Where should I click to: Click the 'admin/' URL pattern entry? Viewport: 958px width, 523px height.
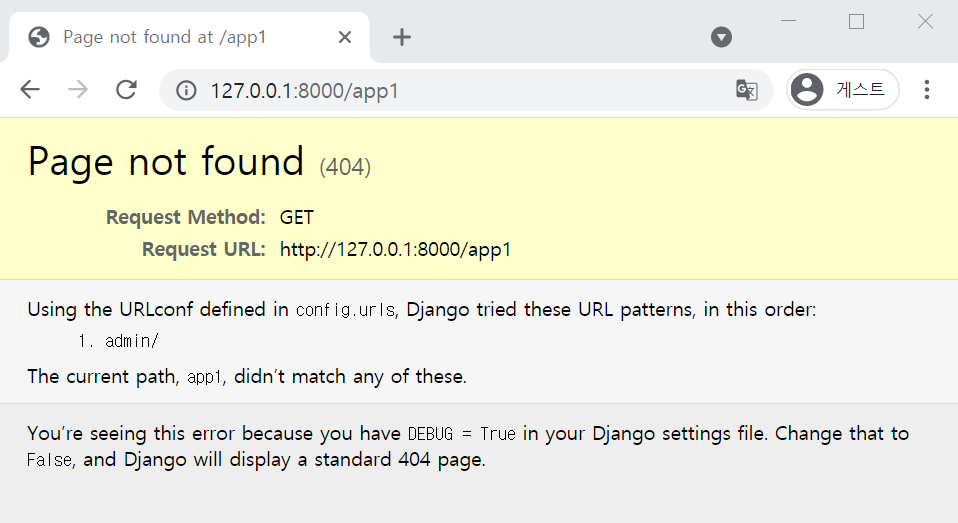132,341
